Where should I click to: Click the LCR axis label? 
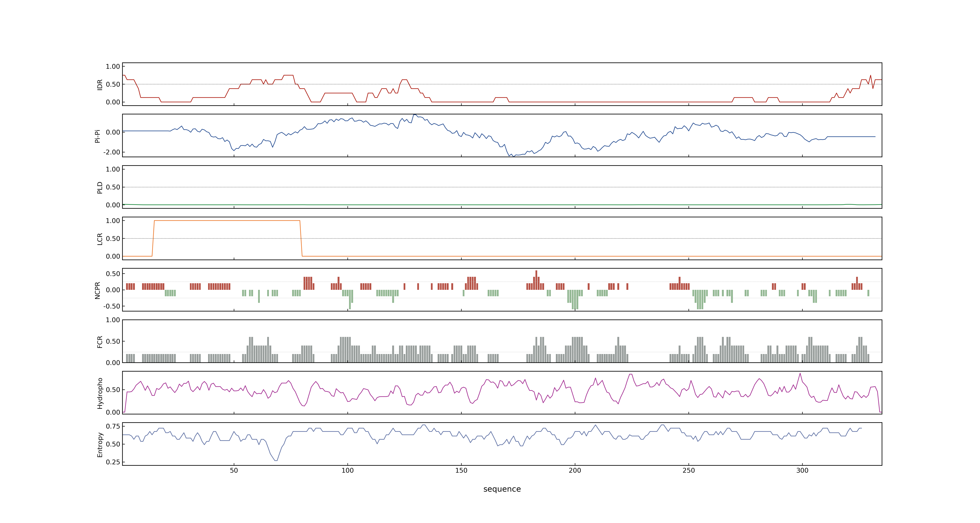tap(100, 239)
